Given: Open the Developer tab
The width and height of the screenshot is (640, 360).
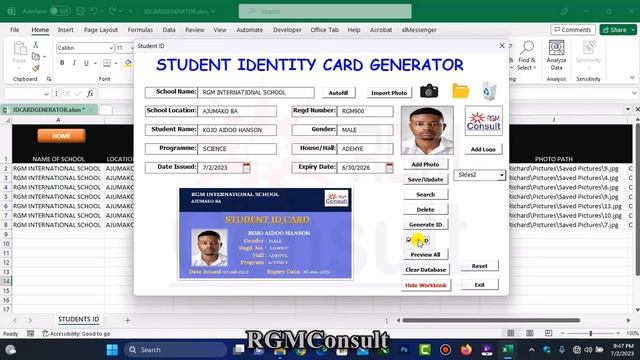Looking at the screenshot, I should coord(287,30).
